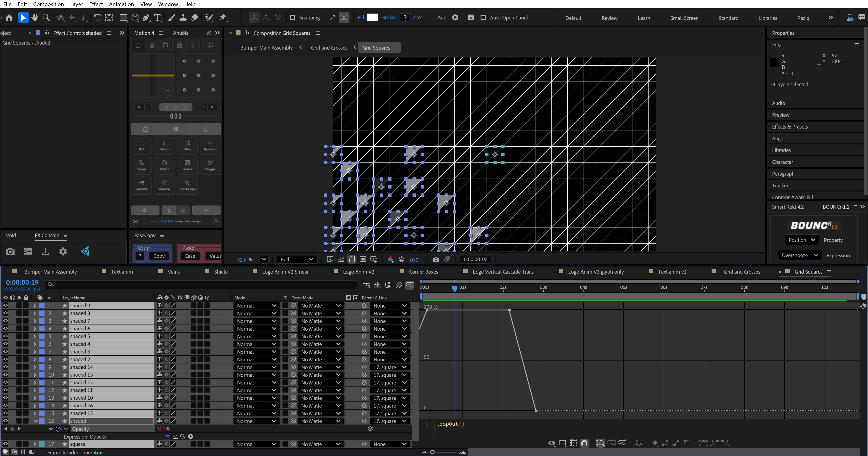The width and height of the screenshot is (868, 456).
Task: Click the Fill color swatch
Action: click(372, 18)
